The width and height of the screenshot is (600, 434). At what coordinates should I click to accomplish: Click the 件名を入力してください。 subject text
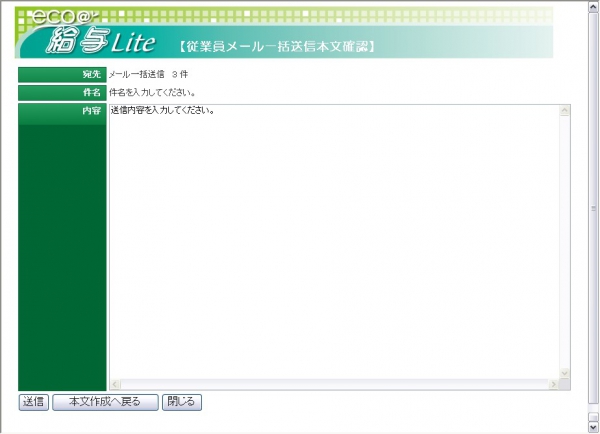click(152, 93)
